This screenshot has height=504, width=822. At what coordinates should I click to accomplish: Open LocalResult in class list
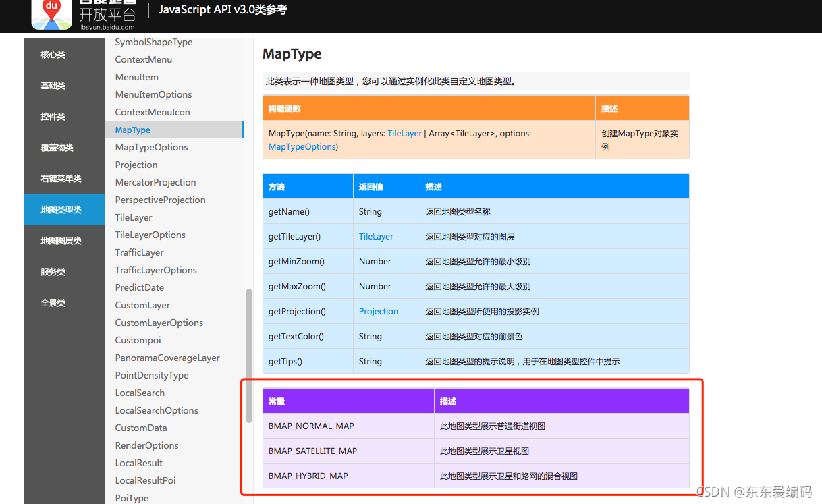coord(139,463)
